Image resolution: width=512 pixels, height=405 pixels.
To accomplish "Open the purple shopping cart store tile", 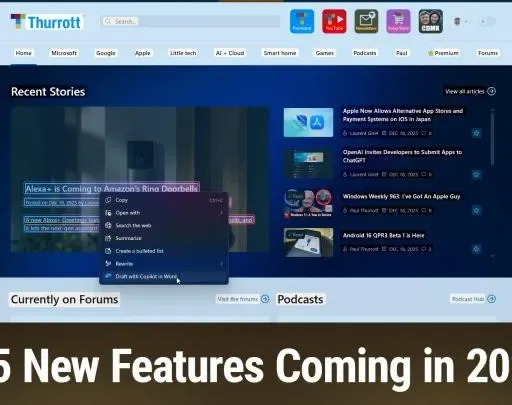I will [398, 21].
